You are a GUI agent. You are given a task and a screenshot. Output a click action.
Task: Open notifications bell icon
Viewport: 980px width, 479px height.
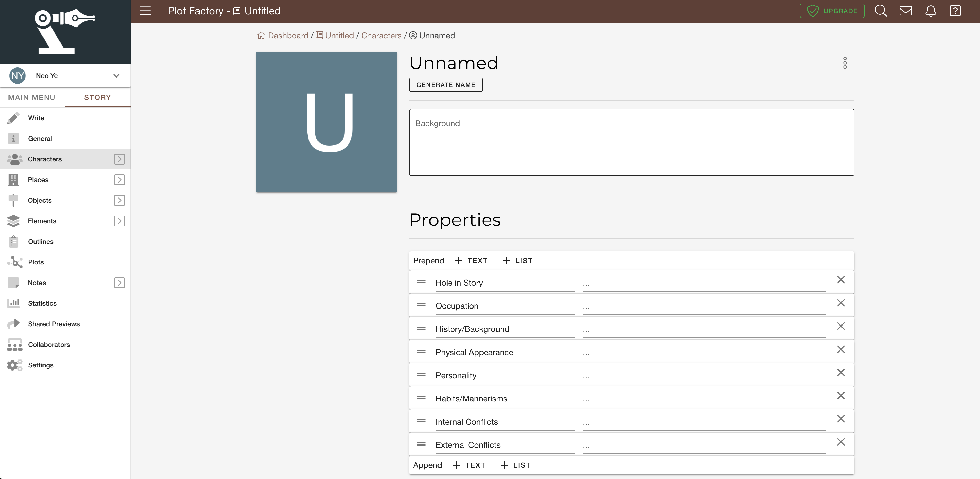931,11
